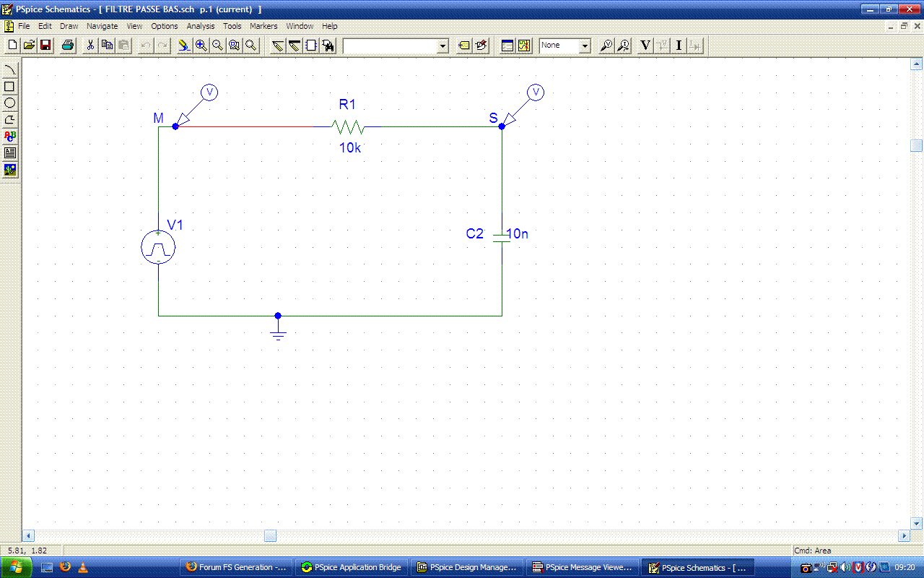Click the vertical scrollbar down arrow
Screen dimensions: 924x578
click(917, 523)
